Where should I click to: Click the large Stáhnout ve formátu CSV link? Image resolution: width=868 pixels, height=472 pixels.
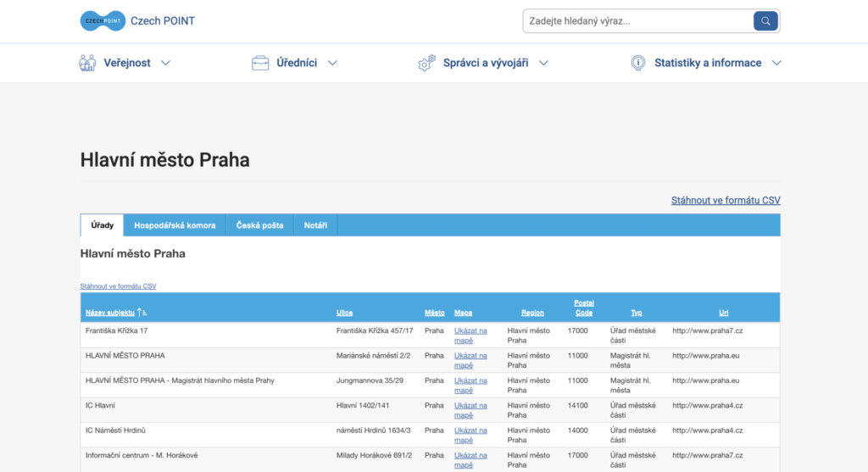pos(726,201)
